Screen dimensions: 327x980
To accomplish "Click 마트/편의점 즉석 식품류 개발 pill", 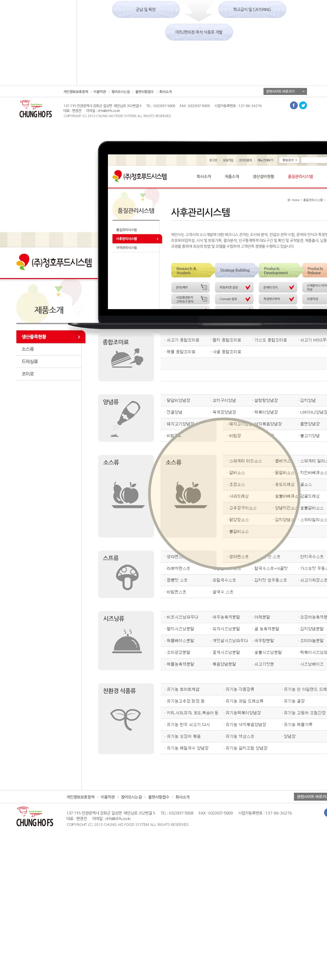I will [x=199, y=32].
